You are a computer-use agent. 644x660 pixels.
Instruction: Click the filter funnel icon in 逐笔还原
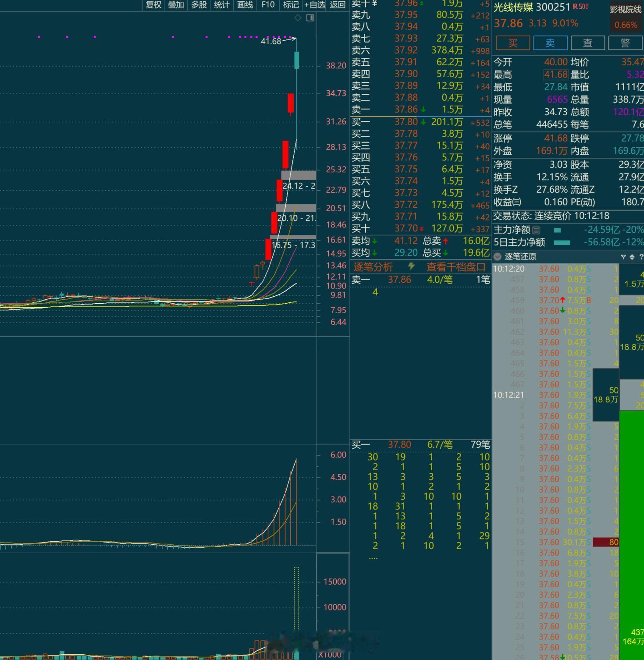click(623, 257)
